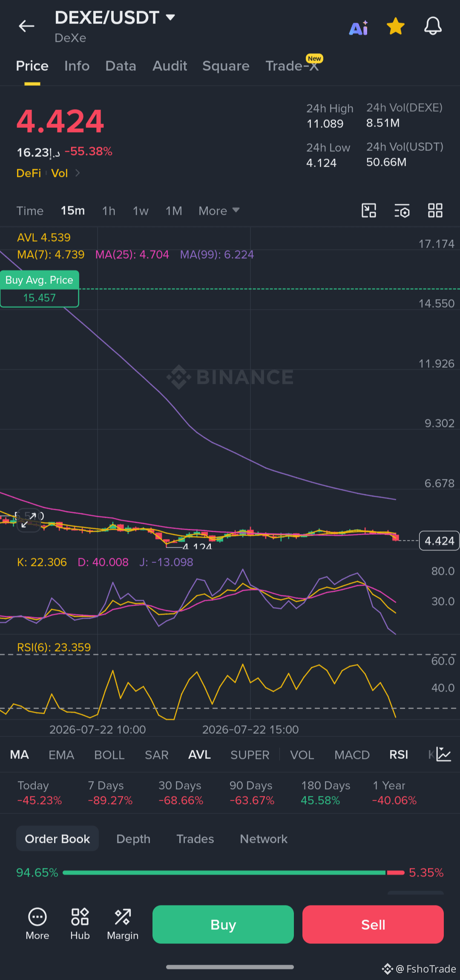This screenshot has height=980, width=460.
Task: Open Margin trading icon
Action: click(x=123, y=924)
